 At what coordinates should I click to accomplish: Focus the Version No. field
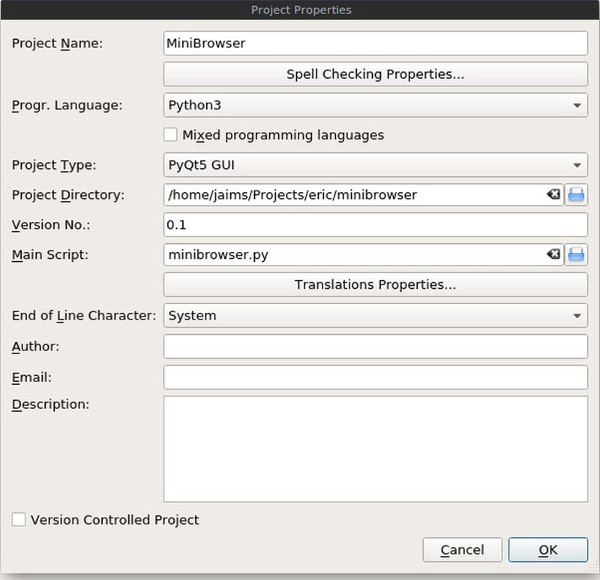coord(375,225)
